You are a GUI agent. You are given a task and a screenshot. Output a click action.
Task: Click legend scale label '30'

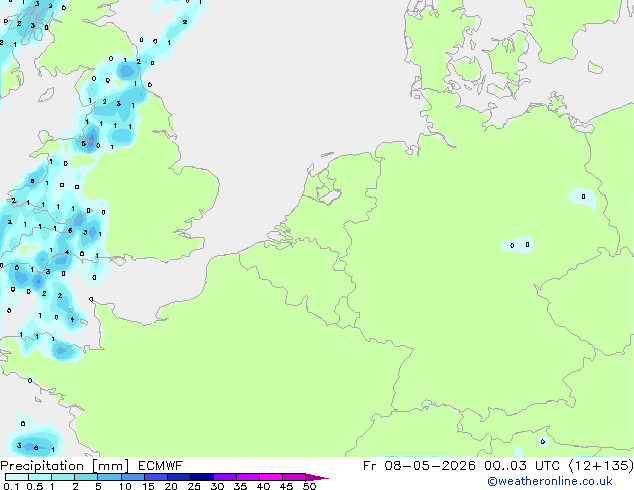pyautogui.click(x=217, y=486)
